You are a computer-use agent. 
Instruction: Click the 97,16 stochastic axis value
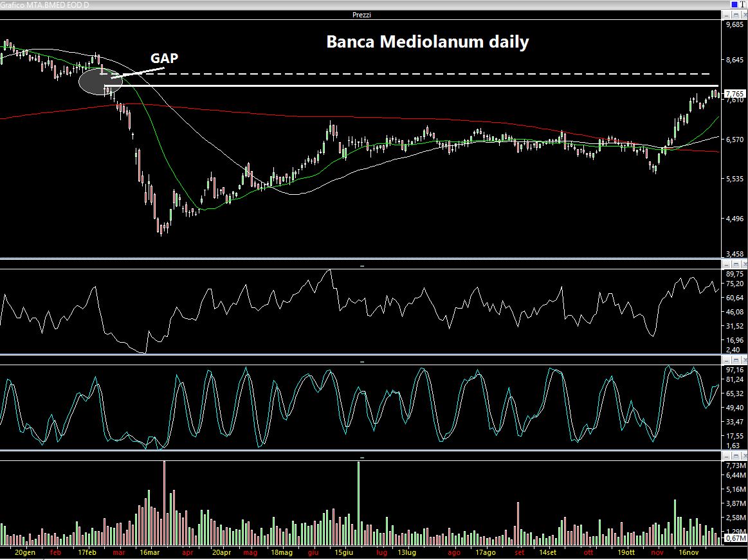pos(734,370)
